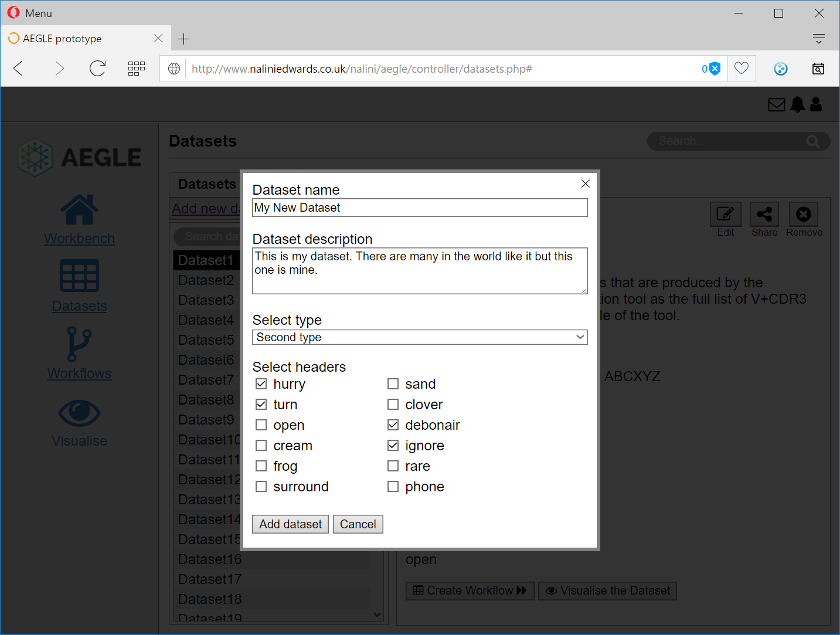Go forward with the browser forward arrow

coord(59,69)
